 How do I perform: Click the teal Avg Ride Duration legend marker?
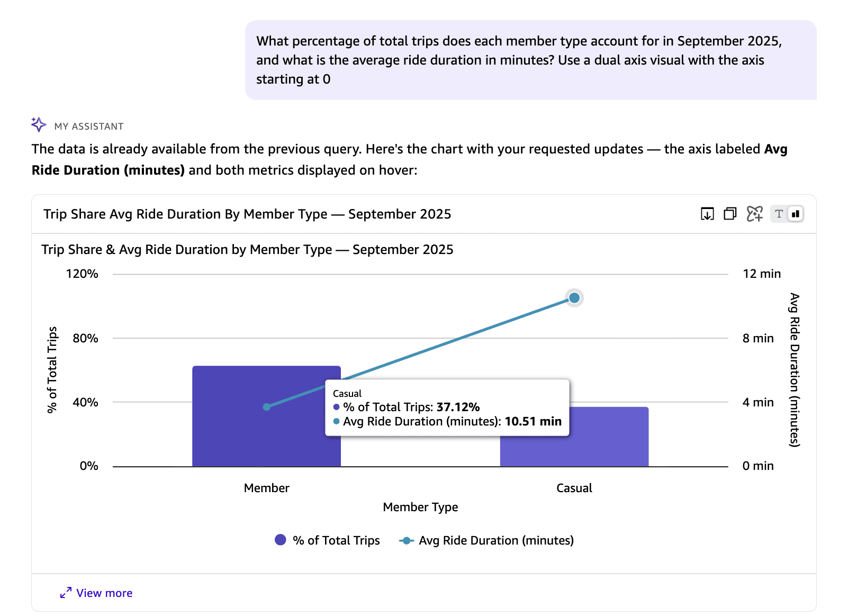(x=406, y=540)
